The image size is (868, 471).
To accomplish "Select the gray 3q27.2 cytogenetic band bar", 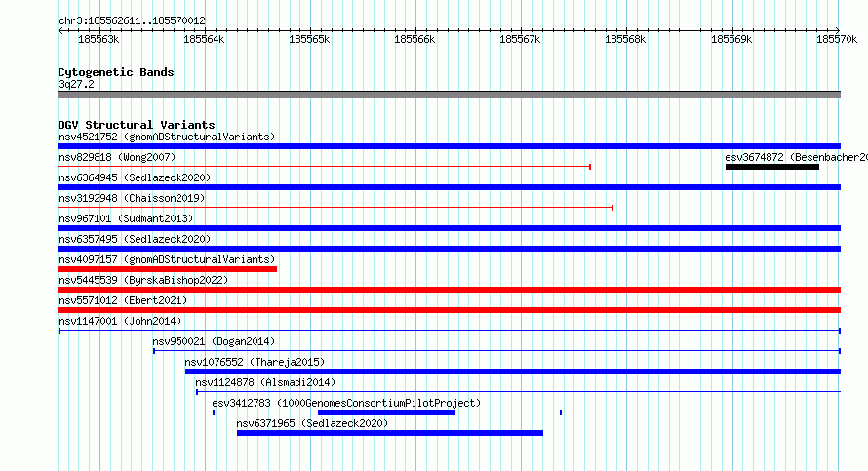I will click(449, 95).
